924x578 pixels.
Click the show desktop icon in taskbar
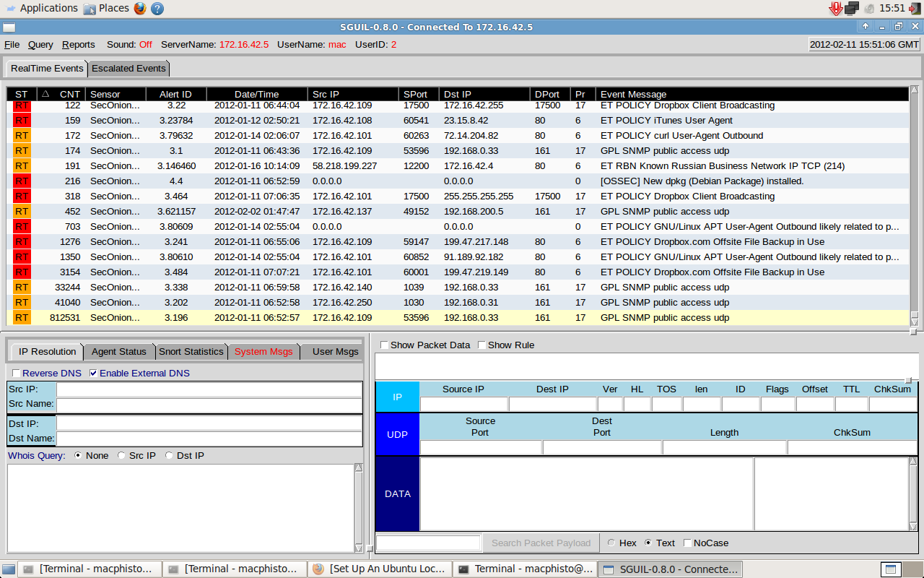coord(8,569)
